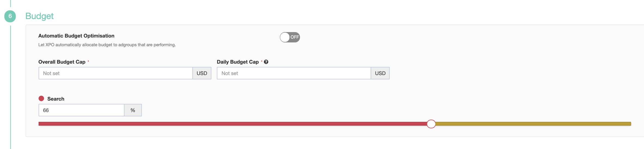
Task: Click the help icon beside Daily Budget Cap
Action: (x=266, y=62)
